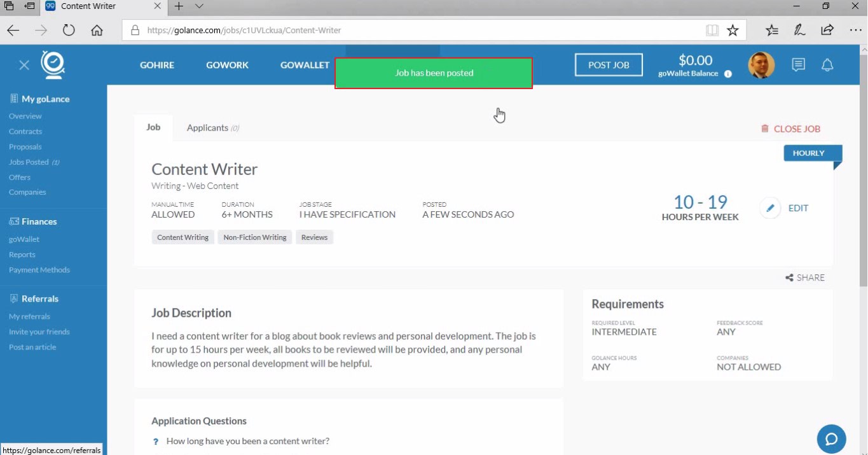Open Offers in sidebar
Viewport: 868px width, 455px height.
20,178
